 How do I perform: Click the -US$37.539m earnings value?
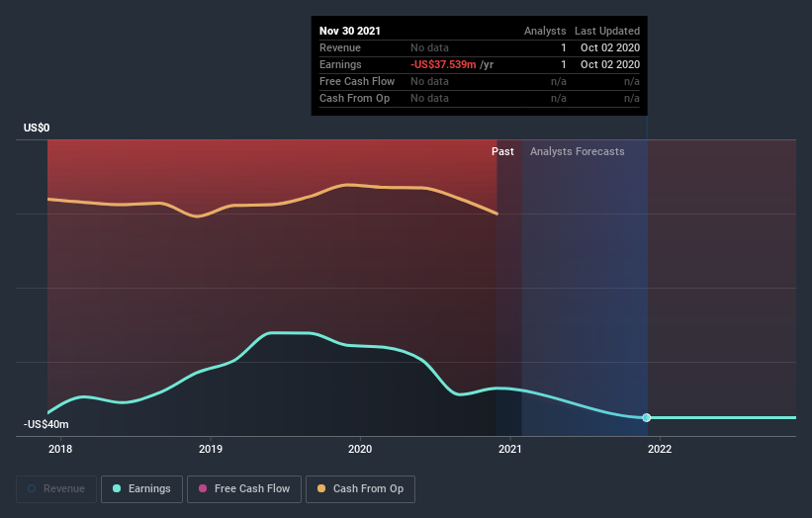coord(443,64)
